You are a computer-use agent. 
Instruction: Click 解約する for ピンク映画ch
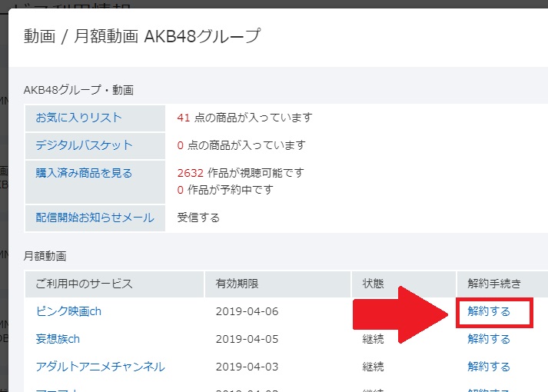(x=489, y=312)
